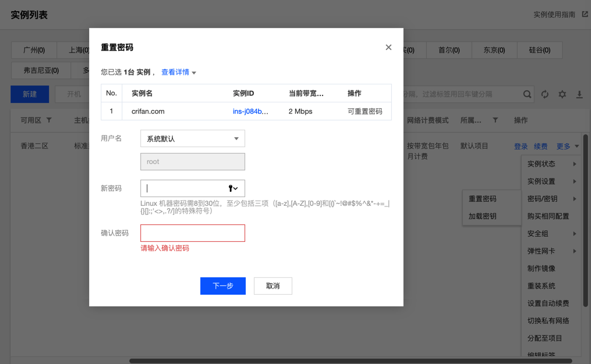Image resolution: width=591 pixels, height=364 pixels.
Task: Expand 安全组 submenu
Action: 552,233
